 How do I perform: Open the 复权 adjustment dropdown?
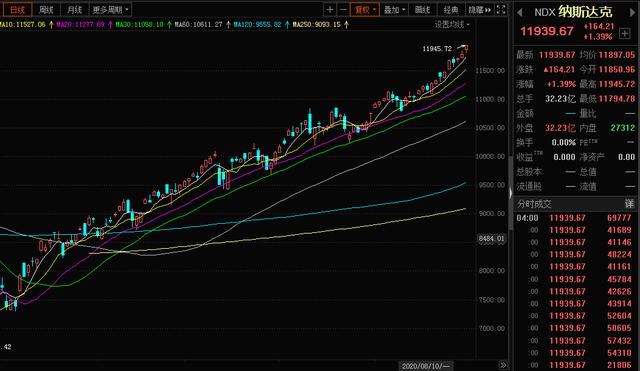pos(365,9)
